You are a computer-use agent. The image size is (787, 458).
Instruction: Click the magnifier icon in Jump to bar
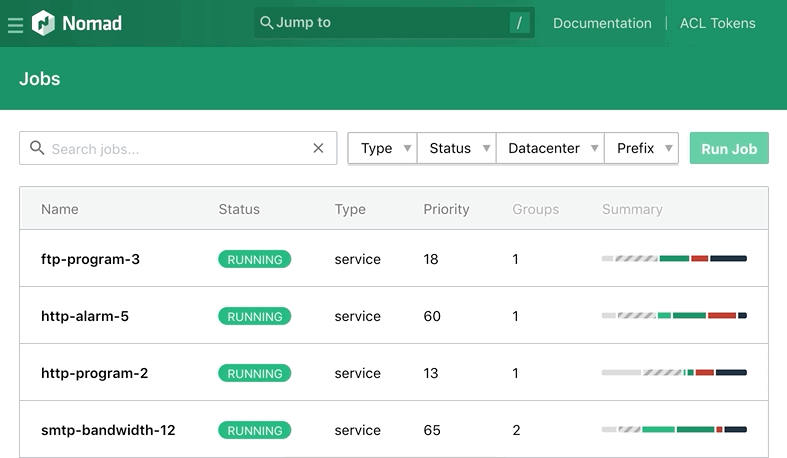(x=266, y=22)
